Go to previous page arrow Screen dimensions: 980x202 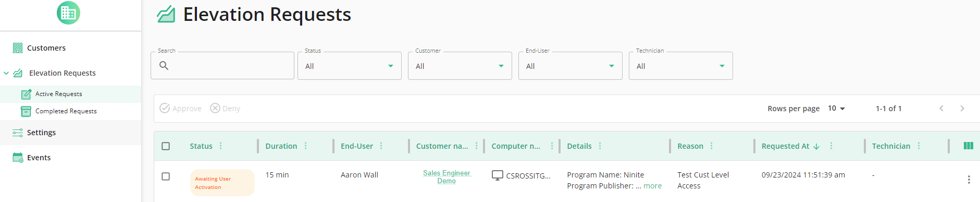(x=941, y=109)
